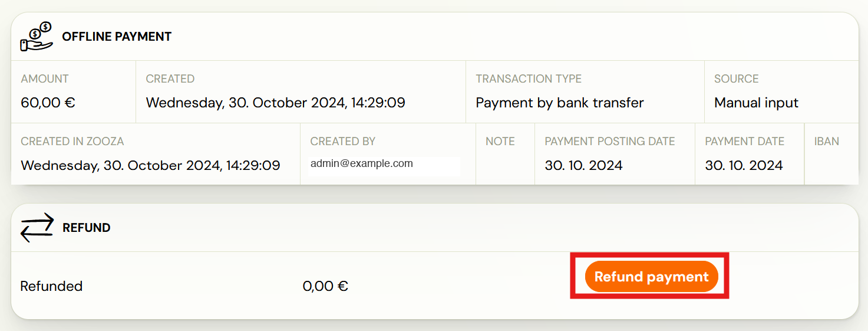This screenshot has width=868, height=331.
Task: Click the PAYMENT POSTING DATE value
Action: pos(583,165)
